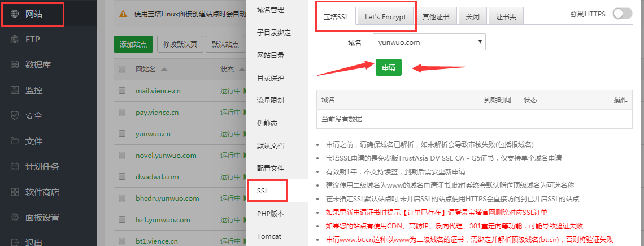This screenshot has width=644, height=246.
Task: Click the 安全 shield icon
Action: [x=15, y=116]
